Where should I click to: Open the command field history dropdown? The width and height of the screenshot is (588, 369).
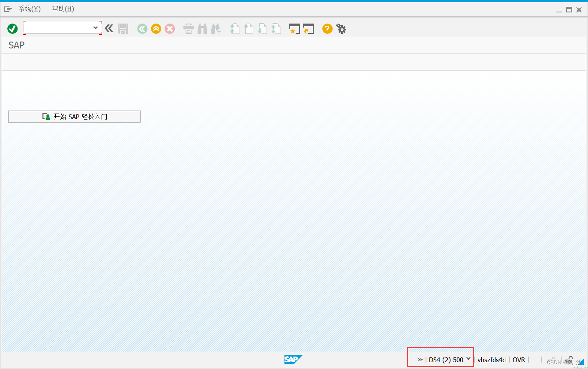tap(96, 28)
